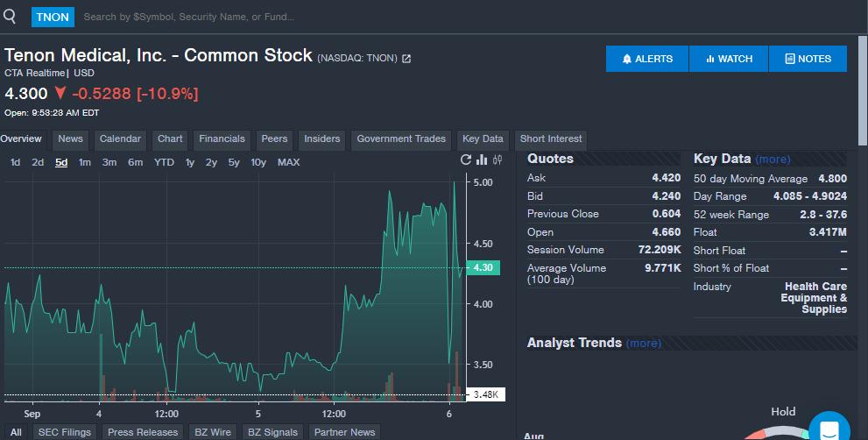Screen dimensions: 868x440
Task: Filter news by All
Action: point(16,432)
